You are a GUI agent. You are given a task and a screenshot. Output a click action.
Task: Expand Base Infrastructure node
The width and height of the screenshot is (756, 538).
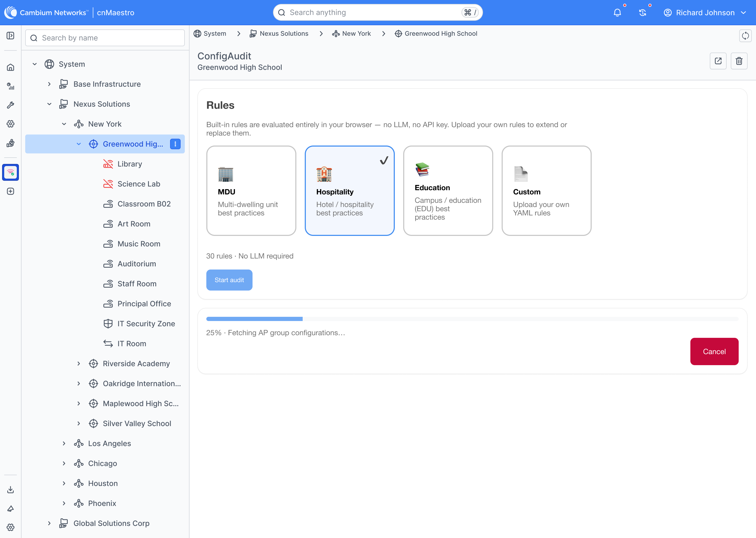pyautogui.click(x=49, y=84)
